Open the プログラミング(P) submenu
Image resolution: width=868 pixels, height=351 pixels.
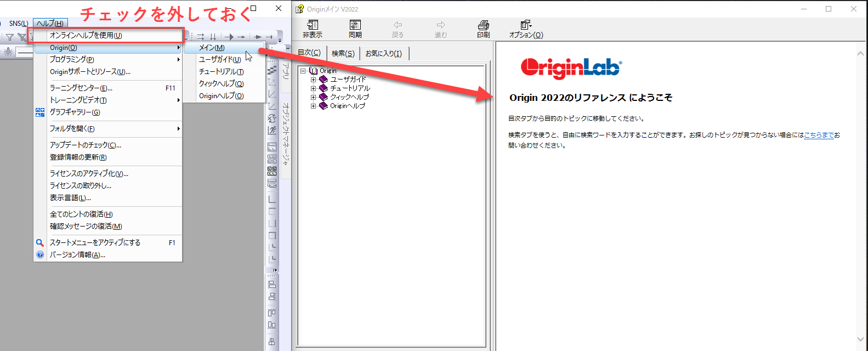point(107,59)
